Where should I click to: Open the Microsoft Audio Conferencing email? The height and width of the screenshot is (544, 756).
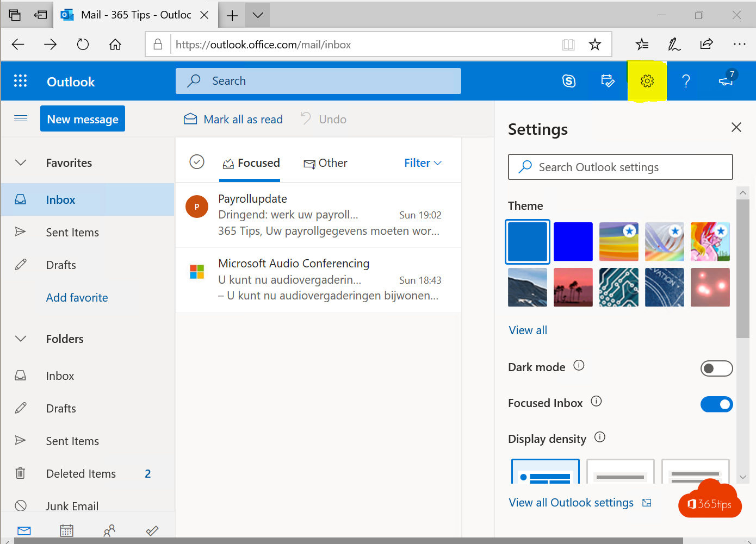318,280
